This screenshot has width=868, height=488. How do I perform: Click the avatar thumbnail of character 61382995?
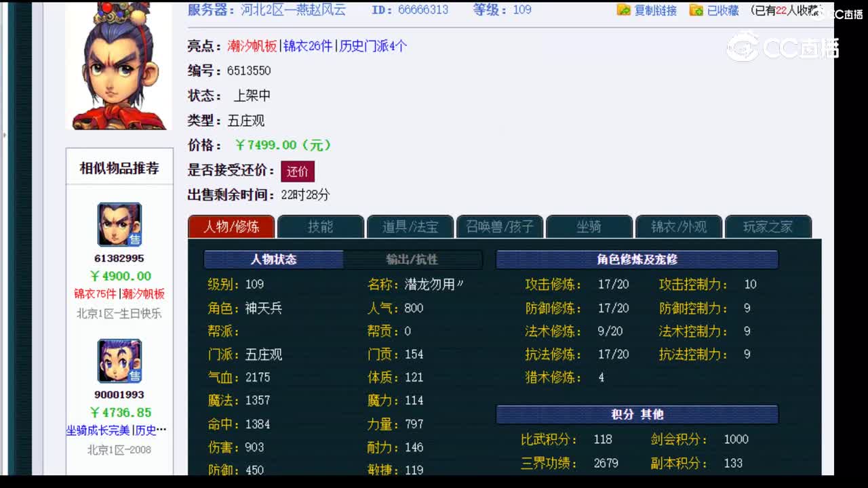pos(119,224)
